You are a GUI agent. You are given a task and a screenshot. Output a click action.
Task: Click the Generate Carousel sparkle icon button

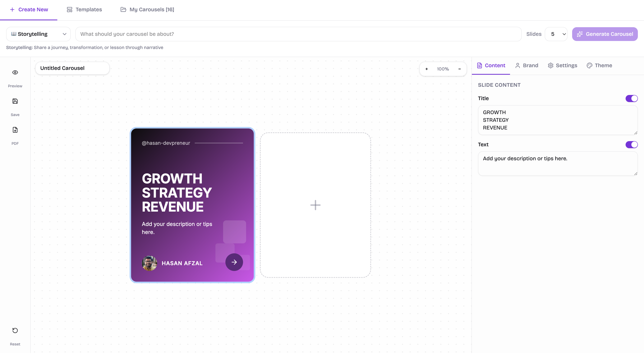pyautogui.click(x=580, y=34)
